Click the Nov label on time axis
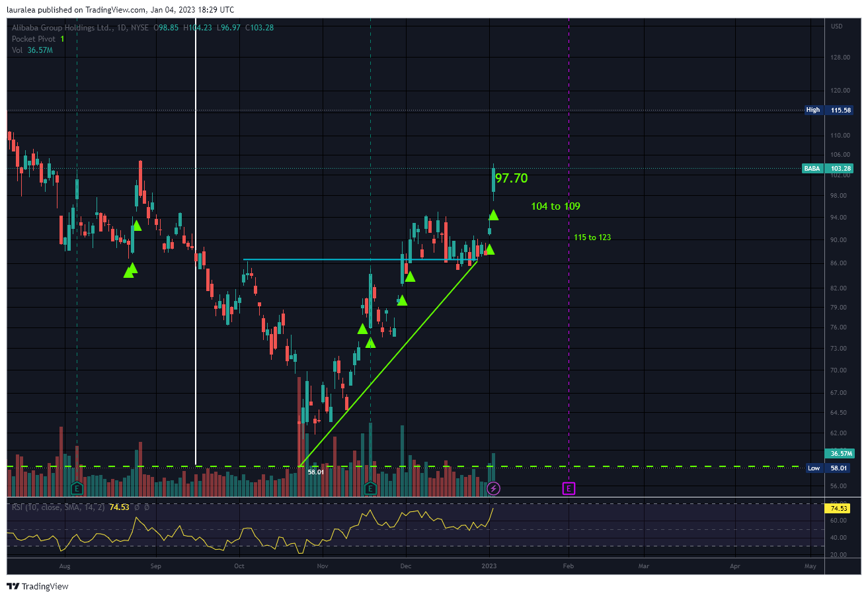 (x=323, y=566)
